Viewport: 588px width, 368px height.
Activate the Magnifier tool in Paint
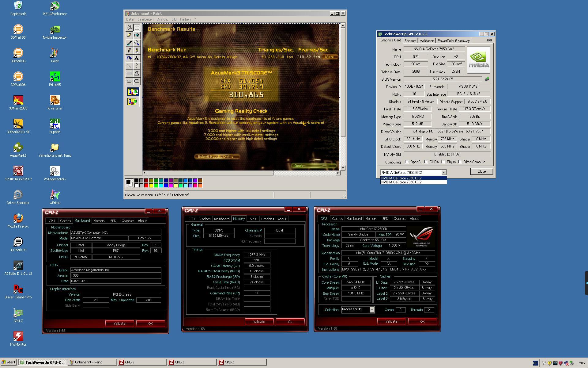137,43
